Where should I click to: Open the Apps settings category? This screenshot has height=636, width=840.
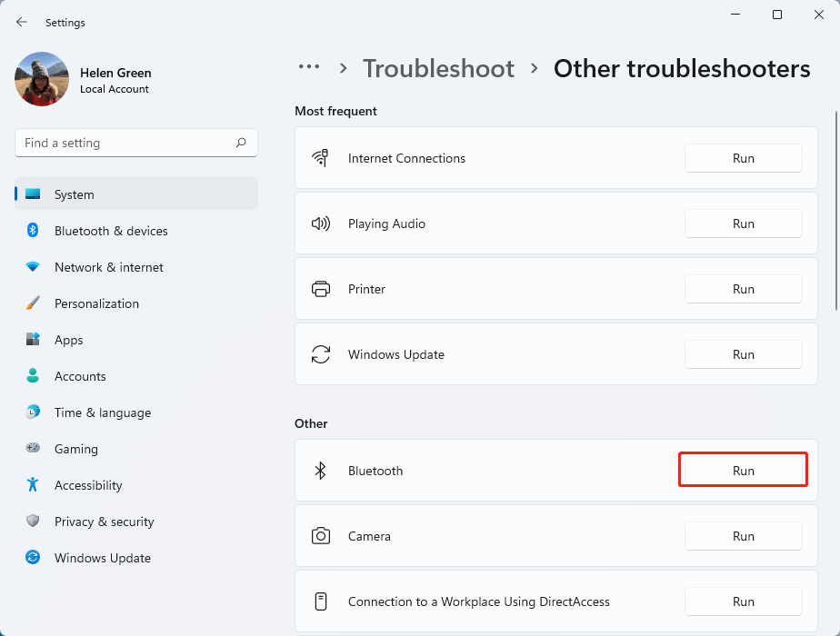pos(136,340)
